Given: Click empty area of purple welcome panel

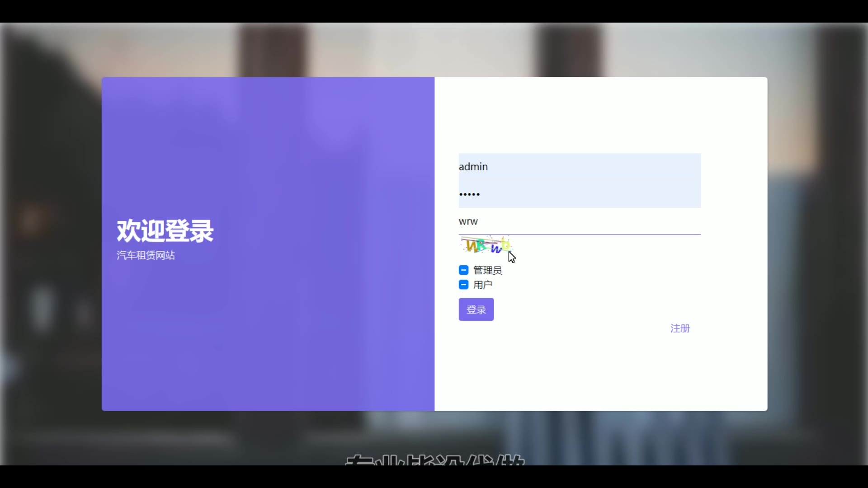Looking at the screenshot, I should pos(271,343).
